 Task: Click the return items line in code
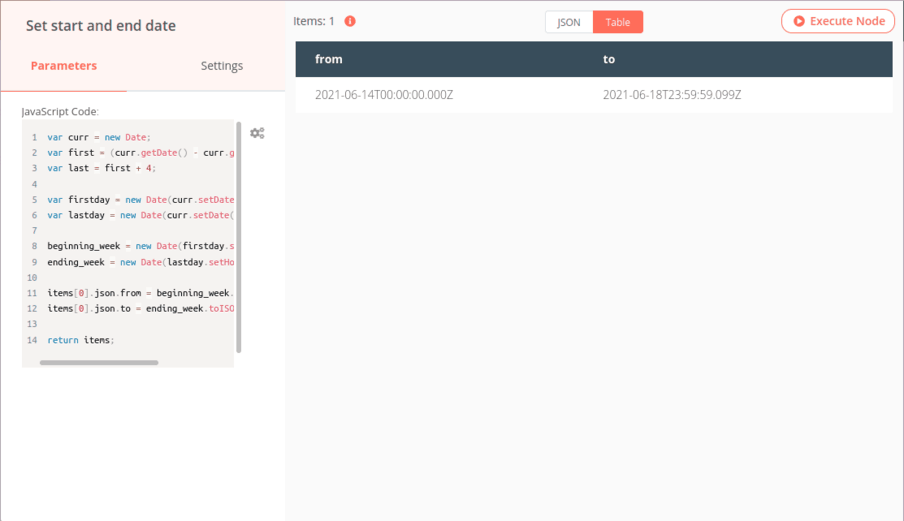[81, 340]
